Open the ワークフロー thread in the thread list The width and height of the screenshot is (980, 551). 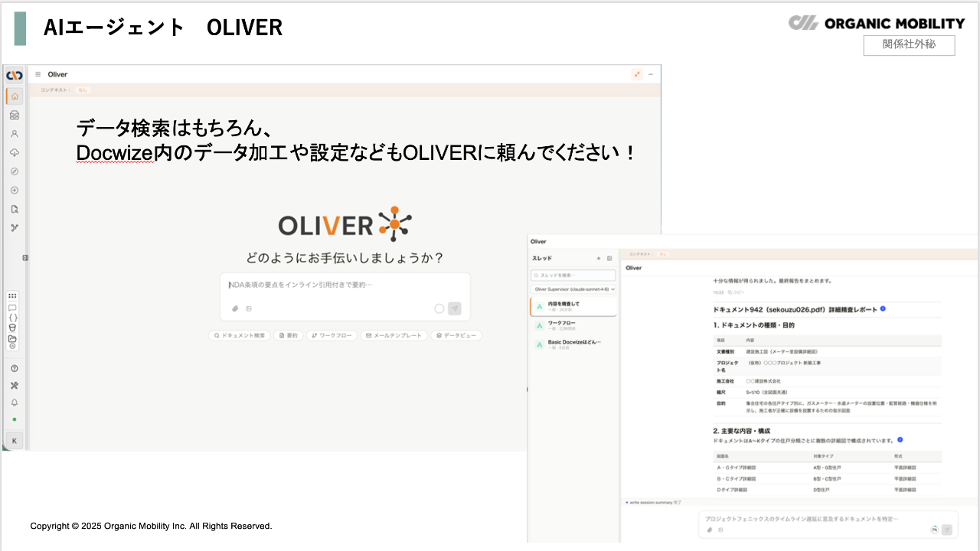point(573,325)
